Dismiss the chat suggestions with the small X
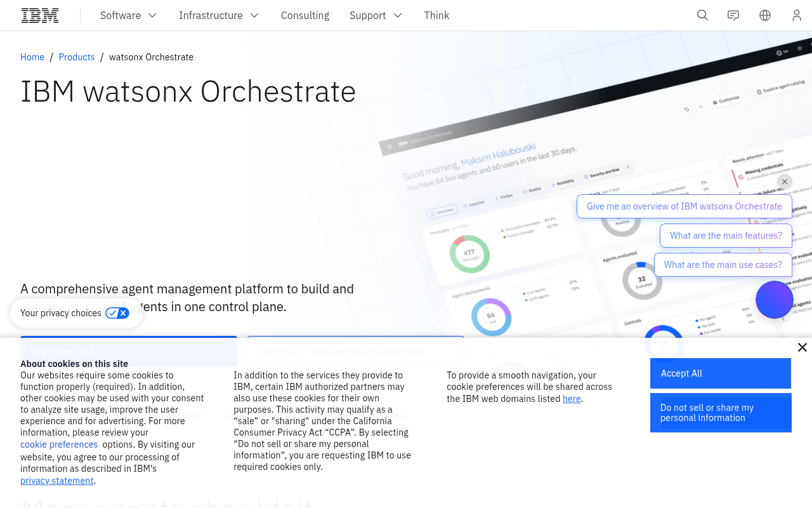The width and height of the screenshot is (812, 508). (x=785, y=182)
